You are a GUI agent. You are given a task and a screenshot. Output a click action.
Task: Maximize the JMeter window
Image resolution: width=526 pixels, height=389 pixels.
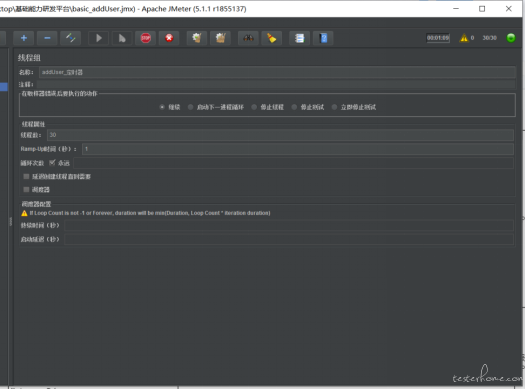[482, 9]
